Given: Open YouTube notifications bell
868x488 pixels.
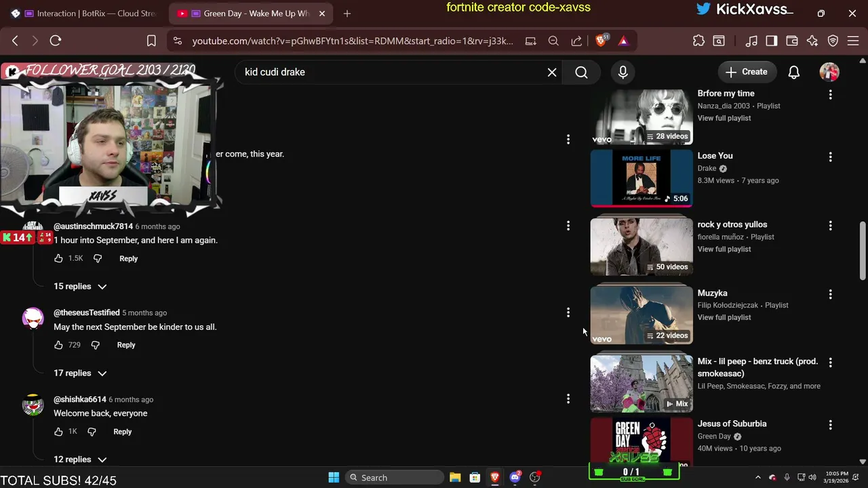Looking at the screenshot, I should coord(794,72).
